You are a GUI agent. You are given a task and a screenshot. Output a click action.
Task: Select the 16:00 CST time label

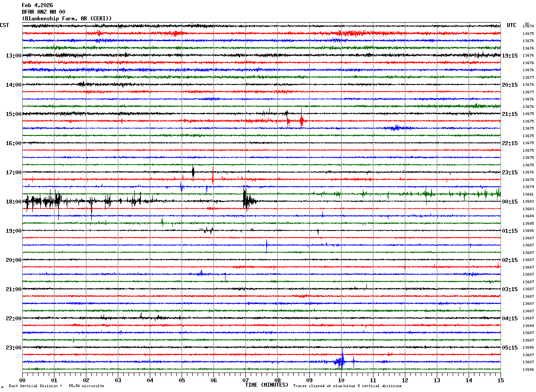click(x=14, y=143)
